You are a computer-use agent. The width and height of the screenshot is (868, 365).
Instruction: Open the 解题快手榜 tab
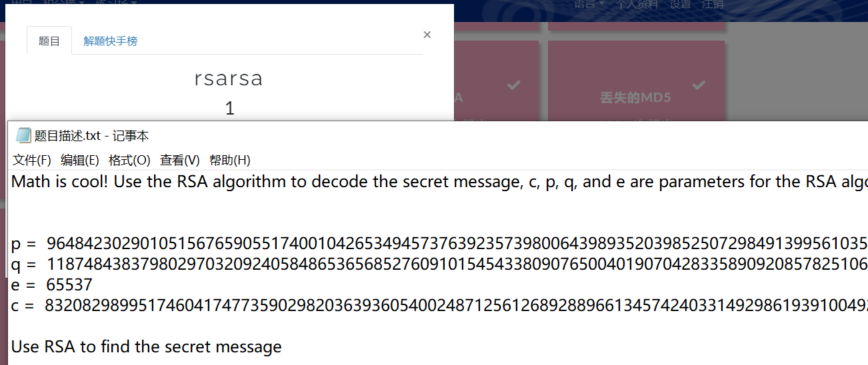pyautogui.click(x=111, y=41)
